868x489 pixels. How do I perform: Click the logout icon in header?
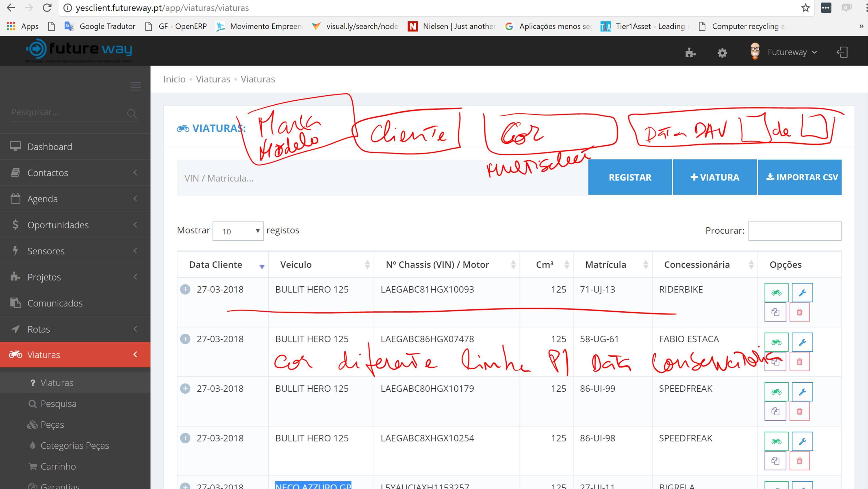click(x=842, y=52)
